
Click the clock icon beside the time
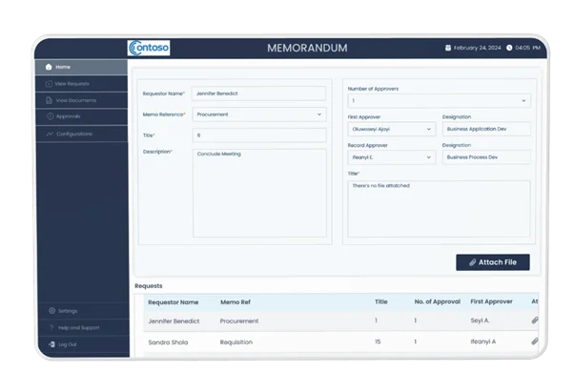[x=509, y=48]
